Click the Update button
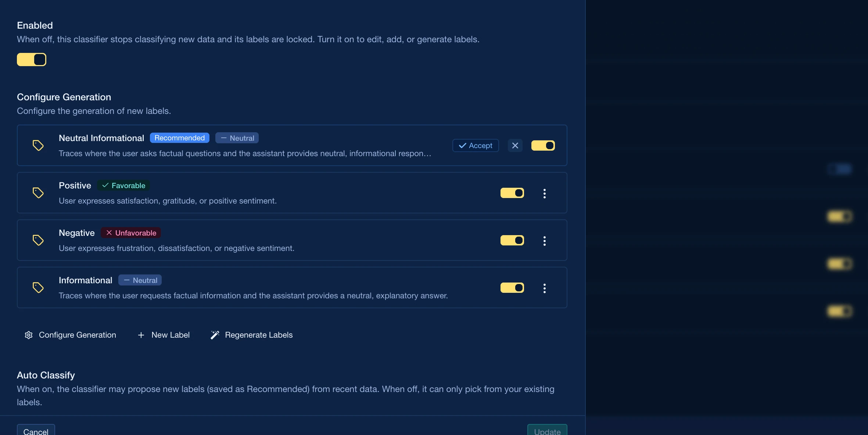This screenshot has width=868, height=435. (547, 430)
